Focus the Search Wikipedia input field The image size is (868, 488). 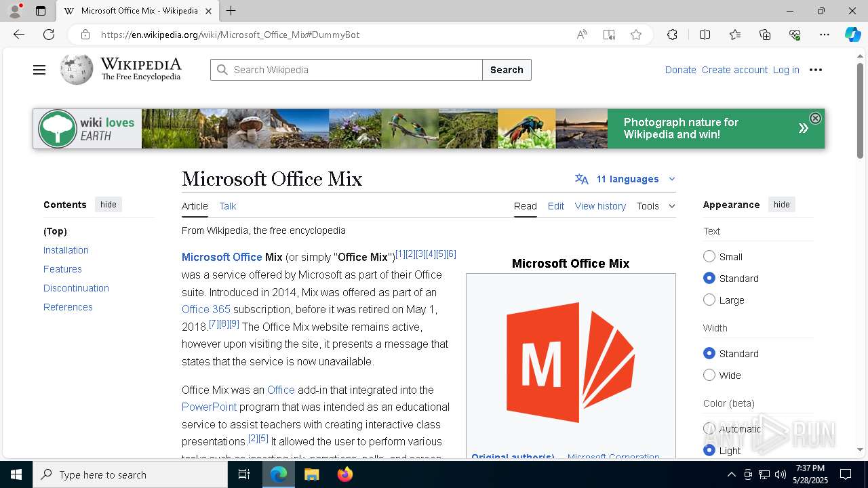347,70
